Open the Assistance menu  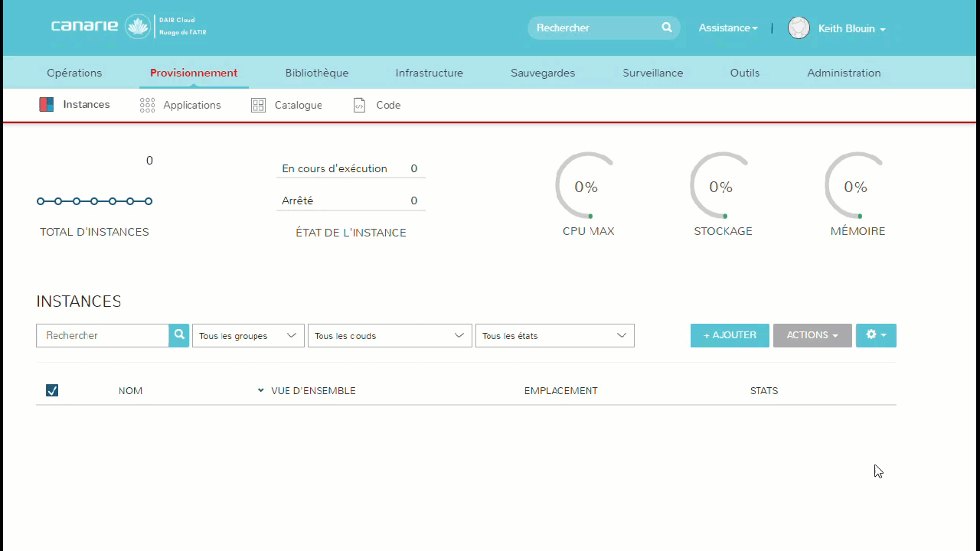click(727, 28)
